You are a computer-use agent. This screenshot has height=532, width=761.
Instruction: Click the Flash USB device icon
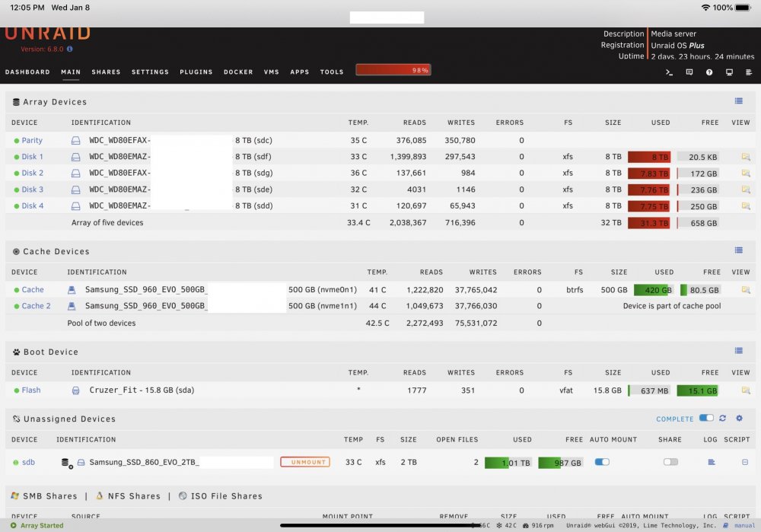tap(75, 390)
